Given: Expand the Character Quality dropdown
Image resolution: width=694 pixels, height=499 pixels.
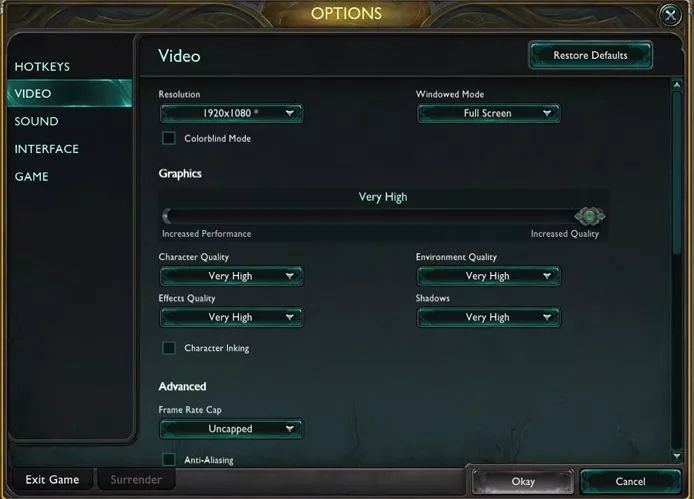Looking at the screenshot, I should pyautogui.click(x=231, y=276).
